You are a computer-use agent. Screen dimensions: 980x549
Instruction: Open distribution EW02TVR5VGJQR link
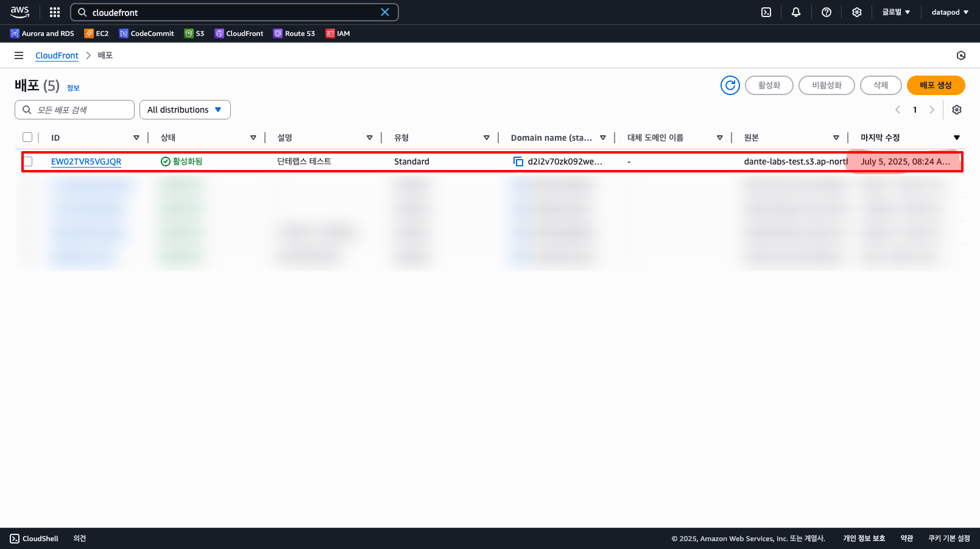[x=86, y=161]
